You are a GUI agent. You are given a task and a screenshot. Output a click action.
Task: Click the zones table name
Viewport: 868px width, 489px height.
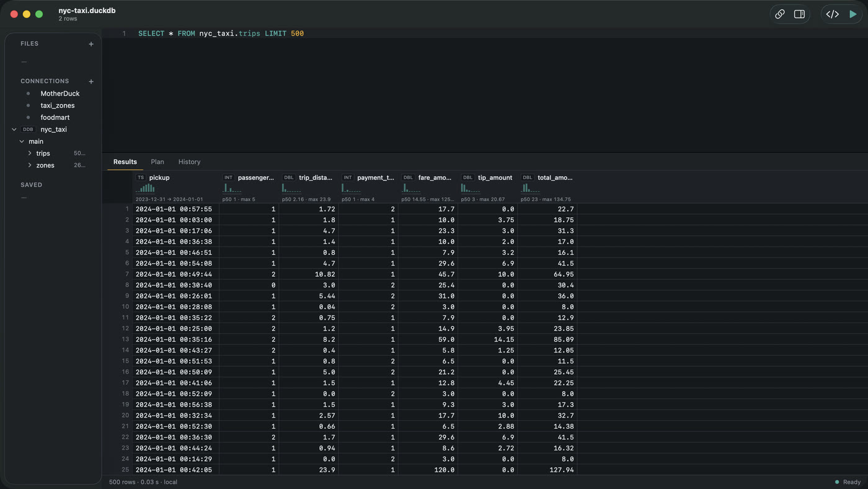pyautogui.click(x=45, y=166)
